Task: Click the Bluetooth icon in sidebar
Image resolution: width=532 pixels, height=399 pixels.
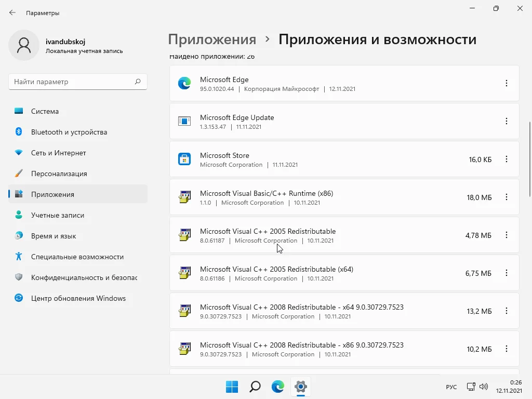Action: 19,131
